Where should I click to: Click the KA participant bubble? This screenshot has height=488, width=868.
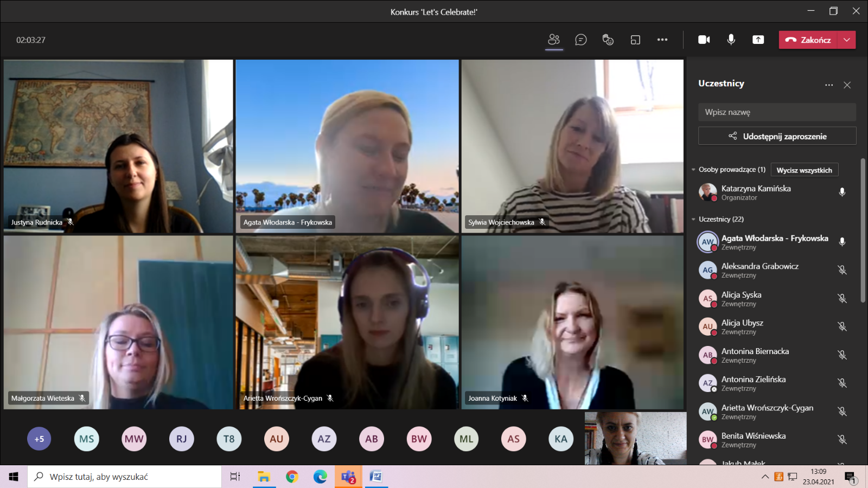click(x=561, y=439)
